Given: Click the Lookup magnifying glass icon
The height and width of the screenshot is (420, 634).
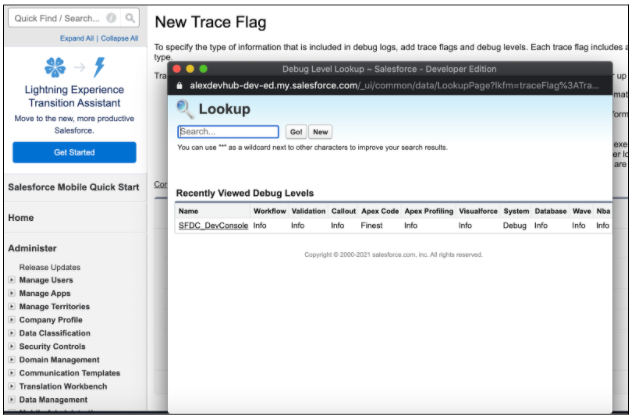Looking at the screenshot, I should click(184, 109).
